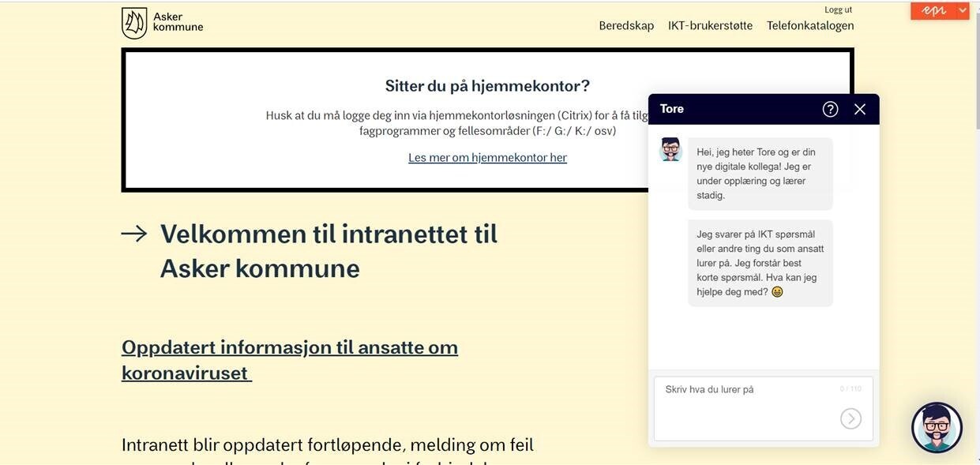Click the Asker kommune shield logo

tap(134, 23)
